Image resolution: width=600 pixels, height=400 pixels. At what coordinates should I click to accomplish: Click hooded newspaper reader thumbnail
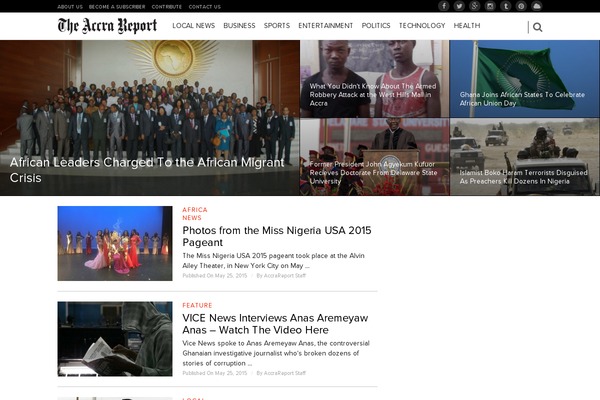coord(115,339)
